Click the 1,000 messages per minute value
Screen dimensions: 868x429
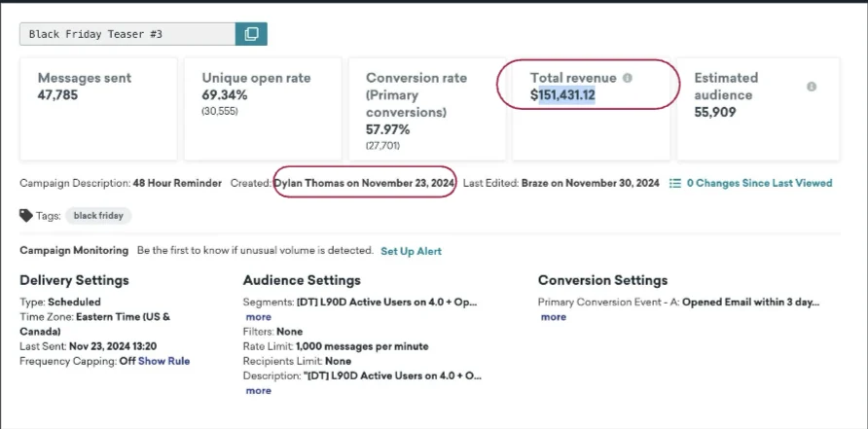tap(362, 346)
